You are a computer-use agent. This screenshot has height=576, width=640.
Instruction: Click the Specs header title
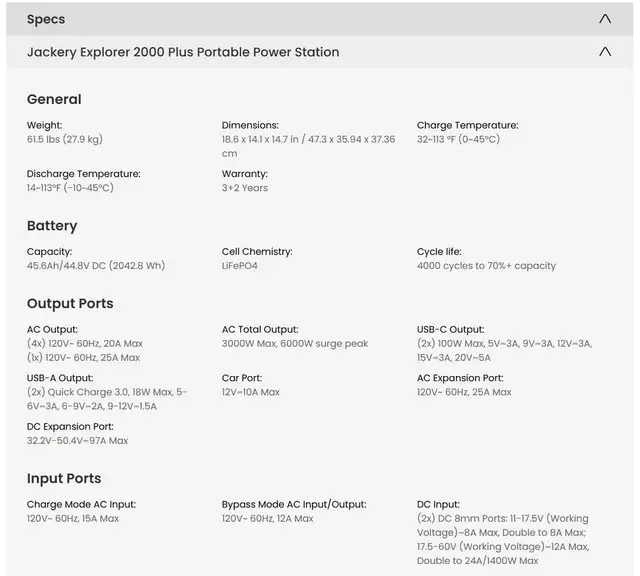click(x=46, y=19)
